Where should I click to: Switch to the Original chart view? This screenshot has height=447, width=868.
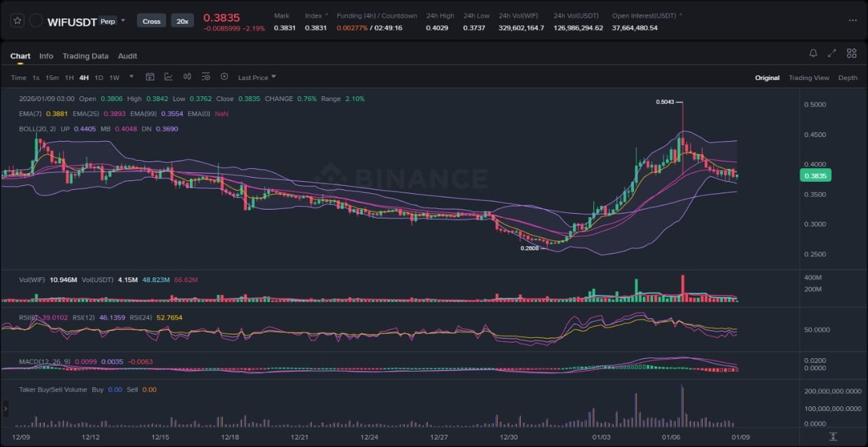click(x=767, y=78)
